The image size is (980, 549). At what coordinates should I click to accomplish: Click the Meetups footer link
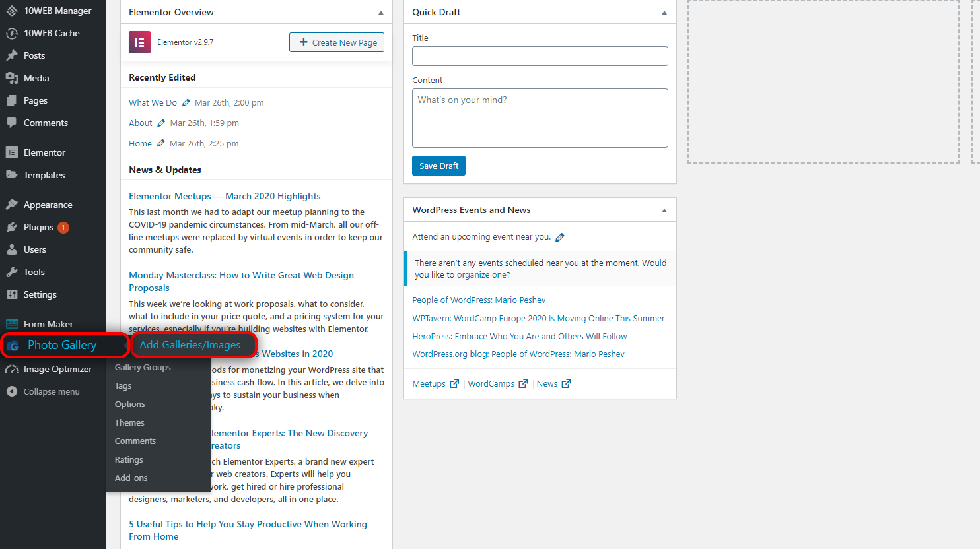[x=429, y=383]
